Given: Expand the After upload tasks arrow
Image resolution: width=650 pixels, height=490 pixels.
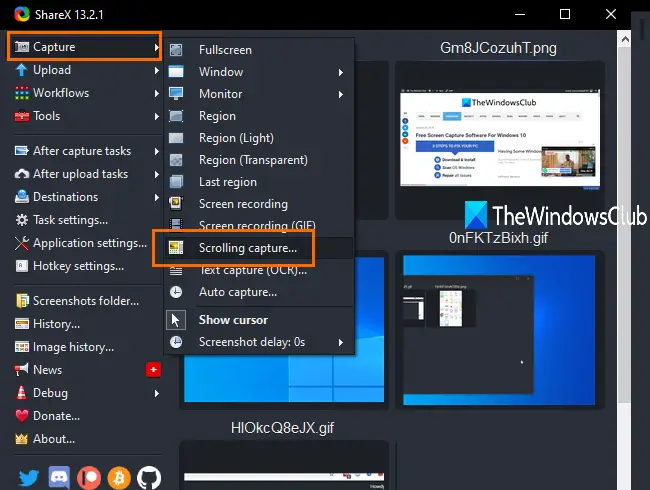Looking at the screenshot, I should pyautogui.click(x=156, y=174).
